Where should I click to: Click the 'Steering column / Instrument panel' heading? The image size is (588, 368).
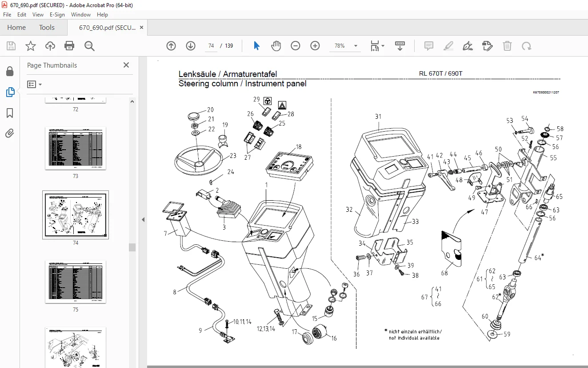pyautogui.click(x=242, y=84)
